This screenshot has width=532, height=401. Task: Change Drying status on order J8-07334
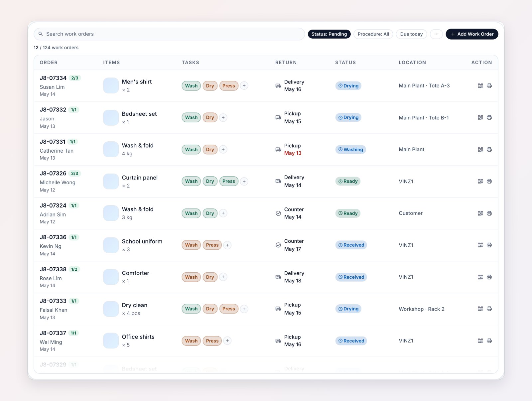click(348, 86)
